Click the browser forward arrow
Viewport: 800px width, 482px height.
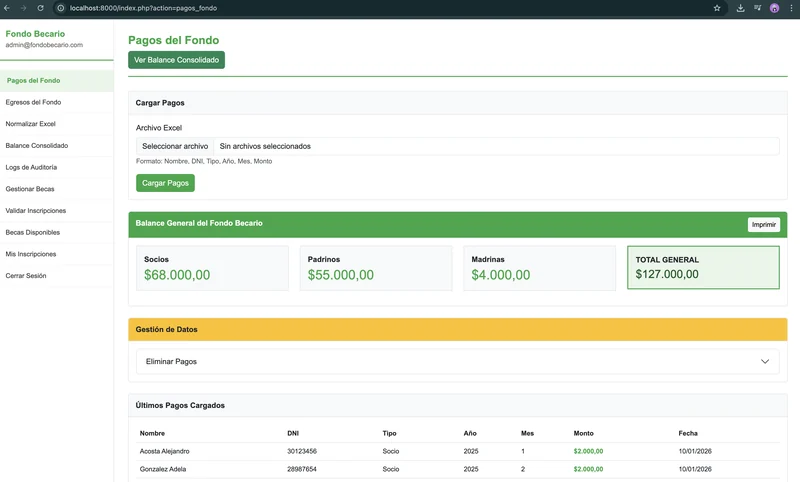pos(23,8)
